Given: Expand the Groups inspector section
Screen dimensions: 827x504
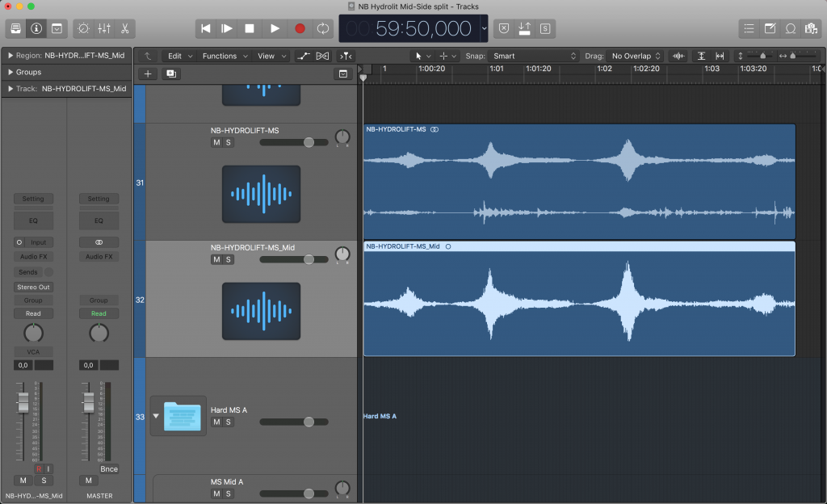Looking at the screenshot, I should [x=10, y=72].
